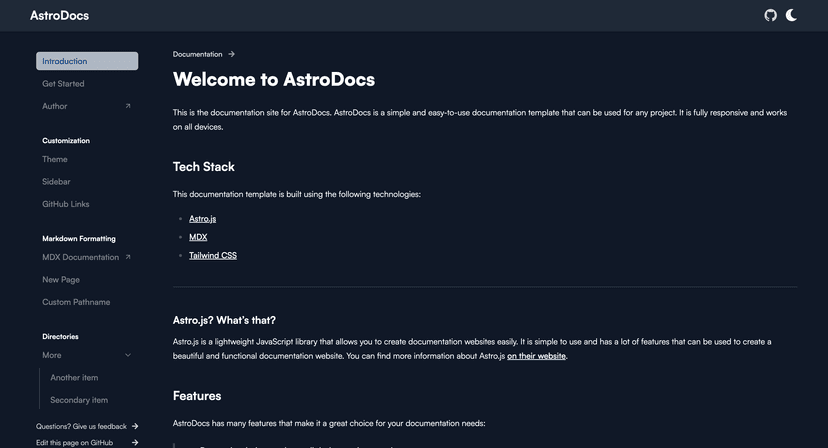Viewport: 828px width, 448px height.
Task: Select Another item under More
Action: pos(74,378)
